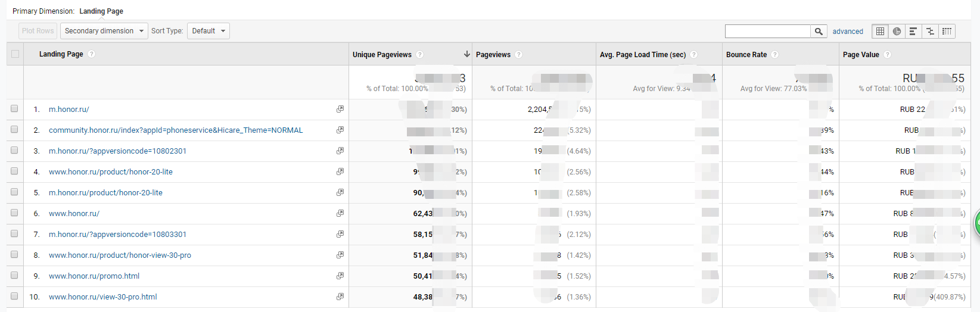Viewport: 980px width, 312px height.
Task: Check row 3 appversioncode=10802301 checkbox
Action: 14,151
